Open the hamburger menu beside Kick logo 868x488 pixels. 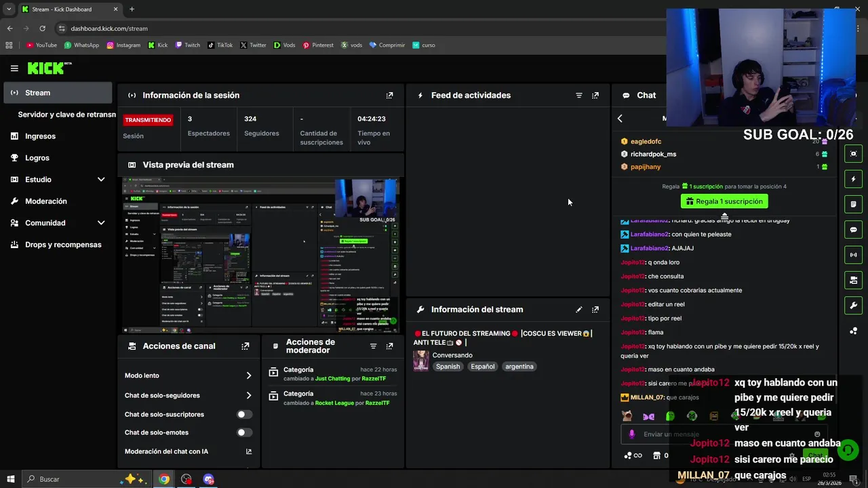[14, 68]
